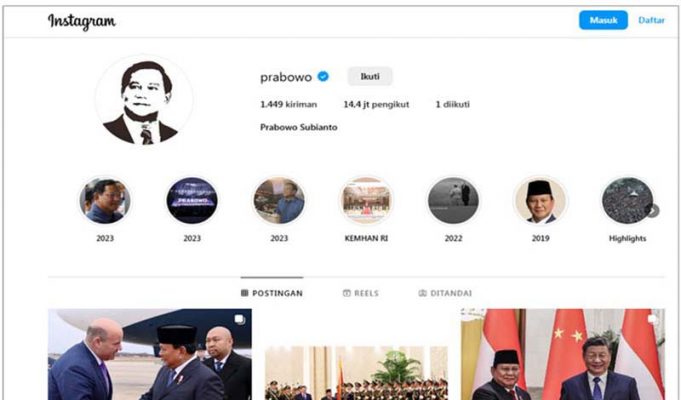This screenshot has height=400, width=681.
Task: Open the first 2023 story highlight
Action: 105,200
